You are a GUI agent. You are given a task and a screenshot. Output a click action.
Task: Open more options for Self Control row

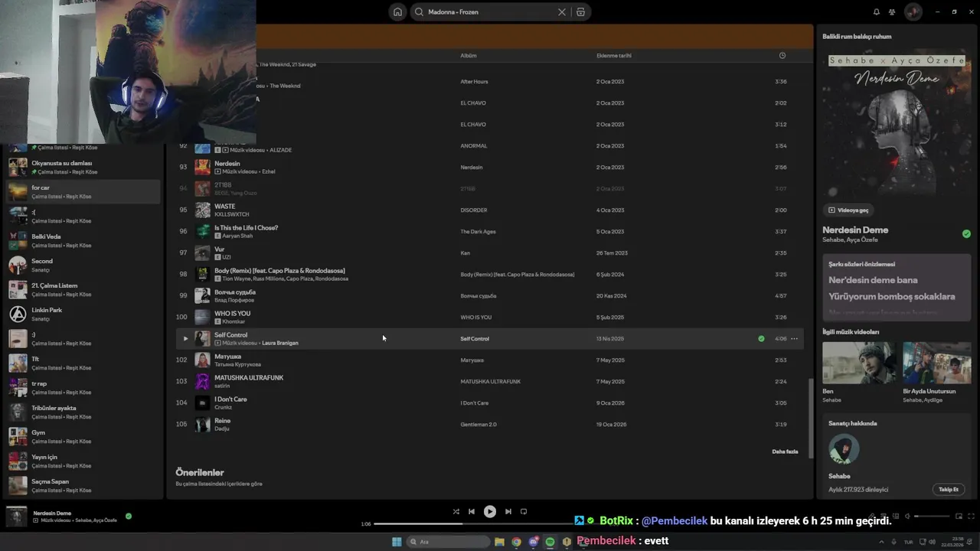tap(794, 338)
